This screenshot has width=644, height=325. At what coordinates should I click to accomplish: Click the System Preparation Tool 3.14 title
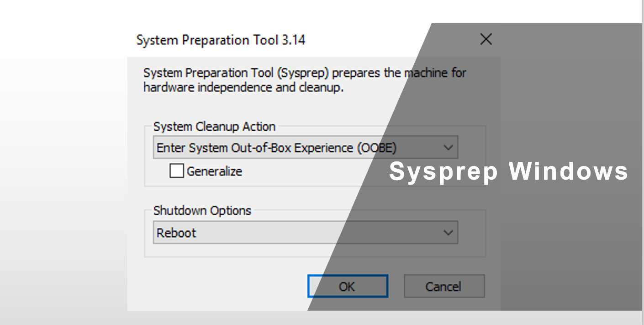click(x=221, y=40)
